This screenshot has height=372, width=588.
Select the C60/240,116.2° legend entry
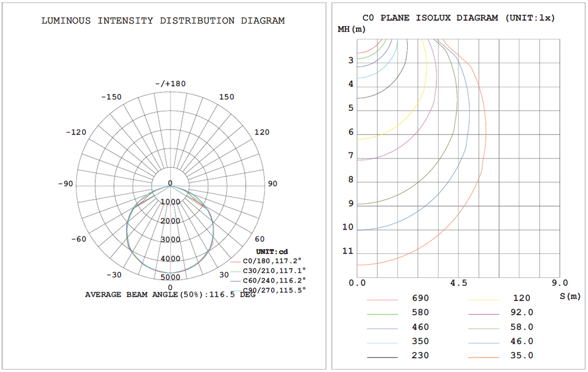tap(268, 281)
